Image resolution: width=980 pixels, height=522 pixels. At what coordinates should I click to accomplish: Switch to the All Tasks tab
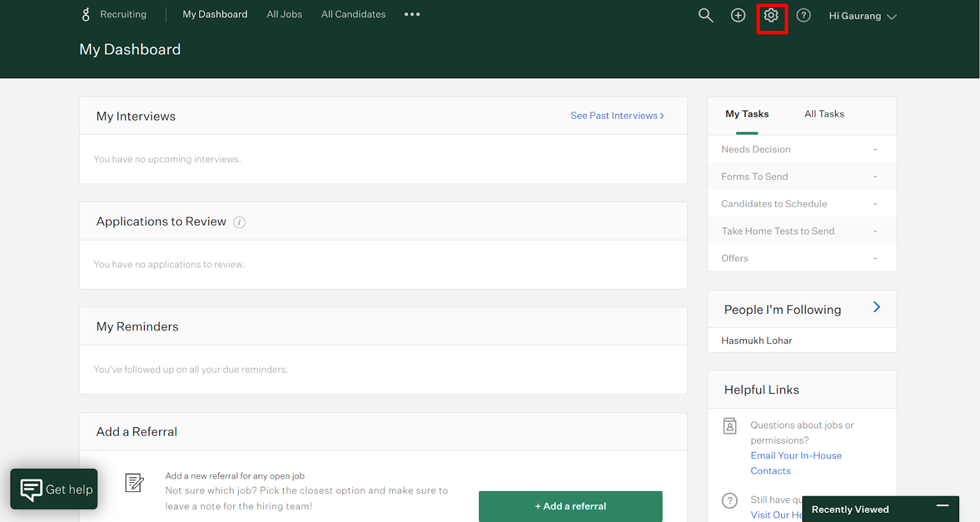click(824, 114)
